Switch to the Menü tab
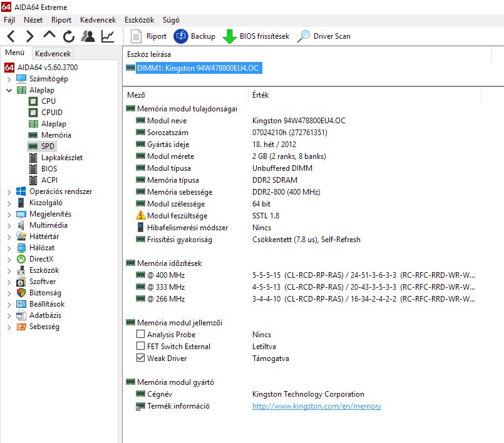 (15, 53)
